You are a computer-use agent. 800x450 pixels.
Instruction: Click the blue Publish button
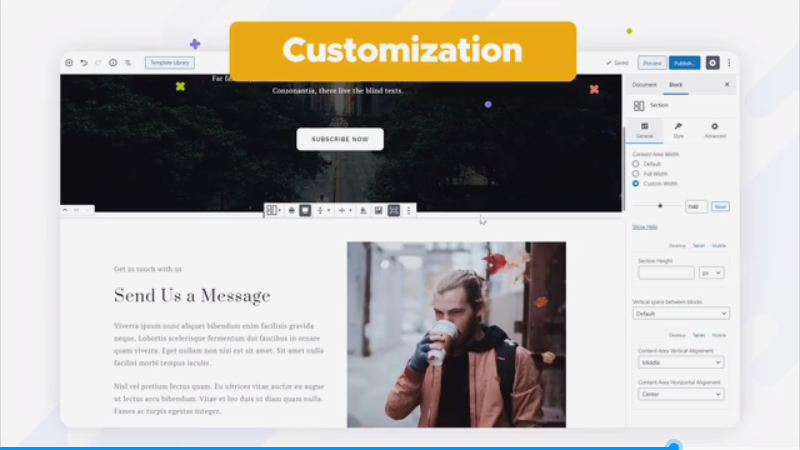[x=684, y=63]
